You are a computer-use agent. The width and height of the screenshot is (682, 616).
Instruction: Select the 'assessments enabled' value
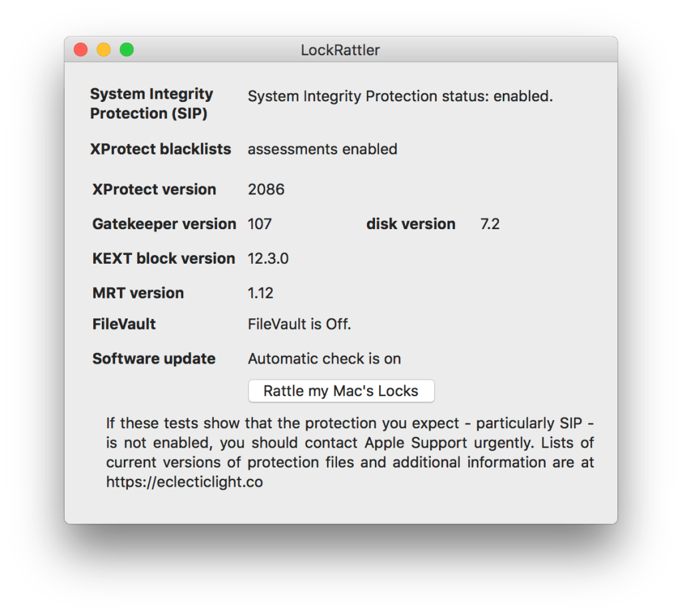pyautogui.click(x=322, y=149)
